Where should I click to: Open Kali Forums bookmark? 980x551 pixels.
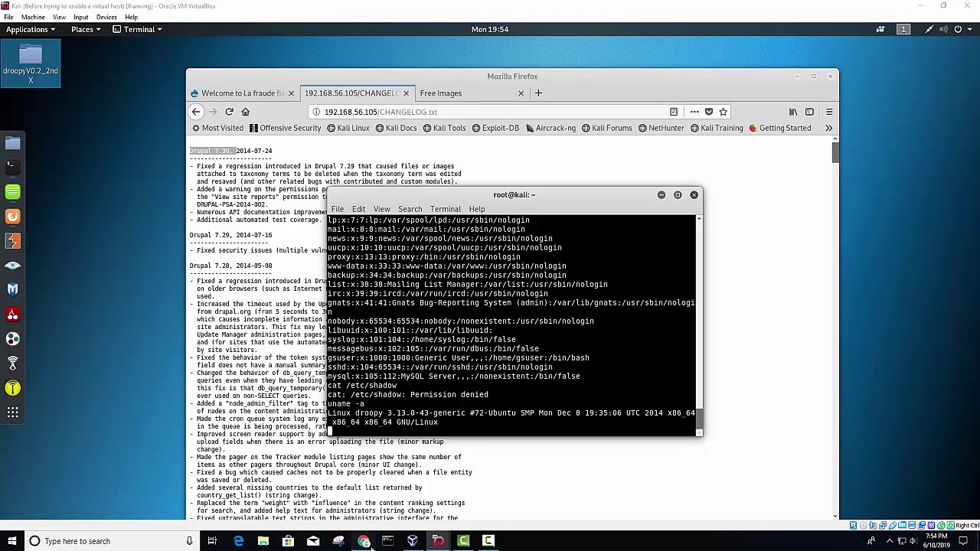(x=606, y=128)
